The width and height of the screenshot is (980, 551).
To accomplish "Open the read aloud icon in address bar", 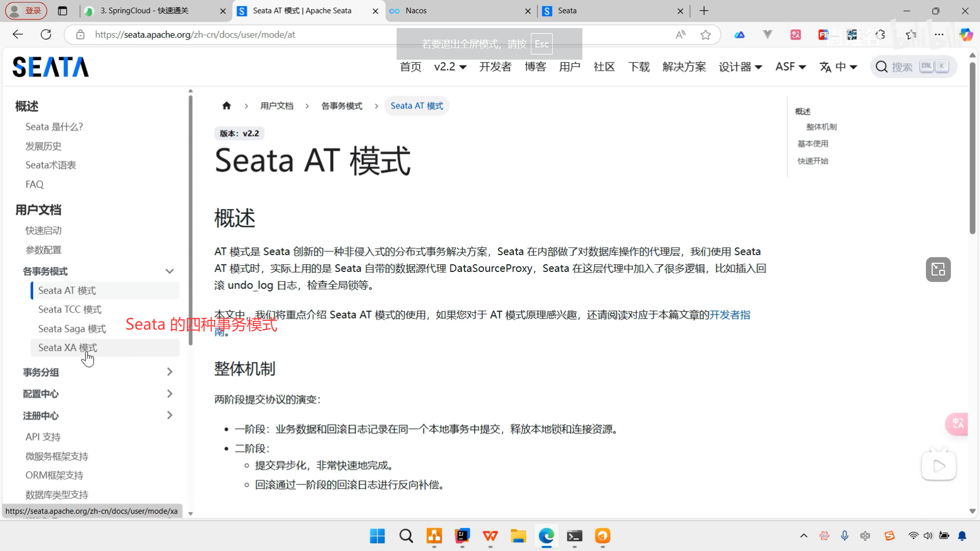I will click(680, 35).
